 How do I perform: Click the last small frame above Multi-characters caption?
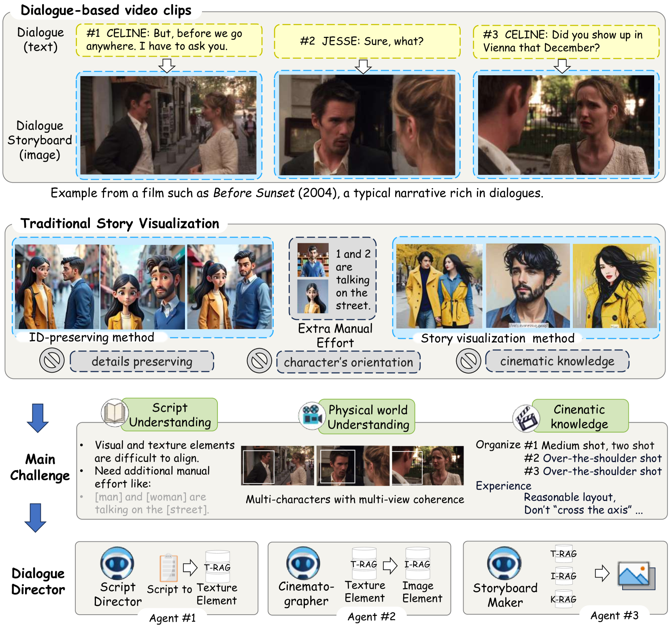[427, 466]
